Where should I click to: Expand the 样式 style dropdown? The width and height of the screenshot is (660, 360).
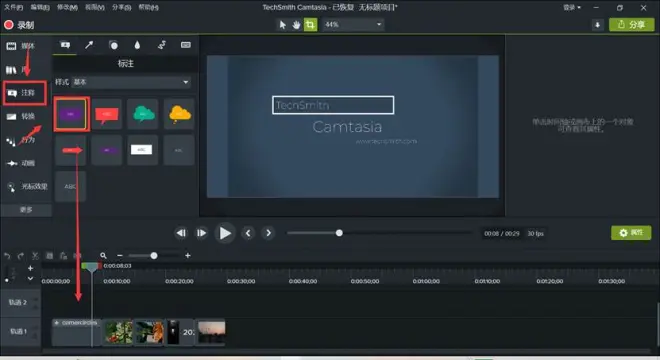[x=131, y=82]
